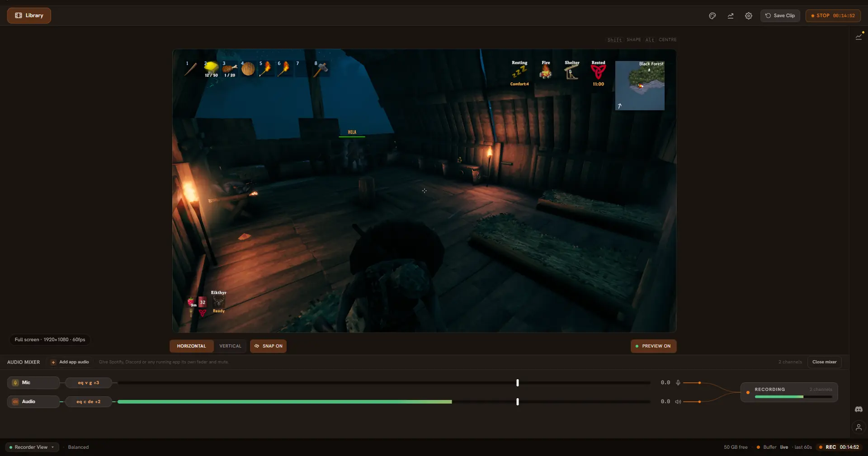Screen dimensions: 868x456
Task: Click the Mic source microphone icon
Action: [15, 383]
